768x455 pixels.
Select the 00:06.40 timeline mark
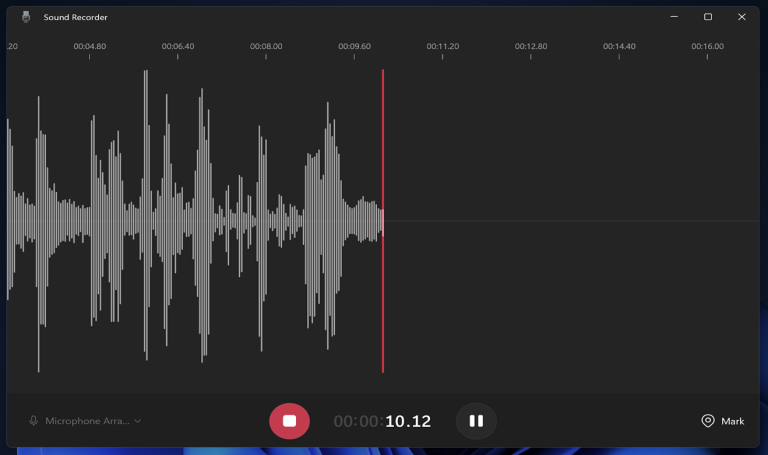[178, 47]
